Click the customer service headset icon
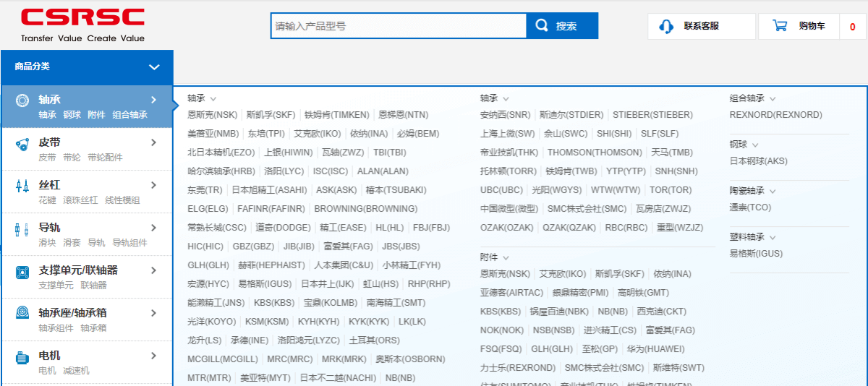Viewport: 868px width, 386px height. click(x=666, y=26)
